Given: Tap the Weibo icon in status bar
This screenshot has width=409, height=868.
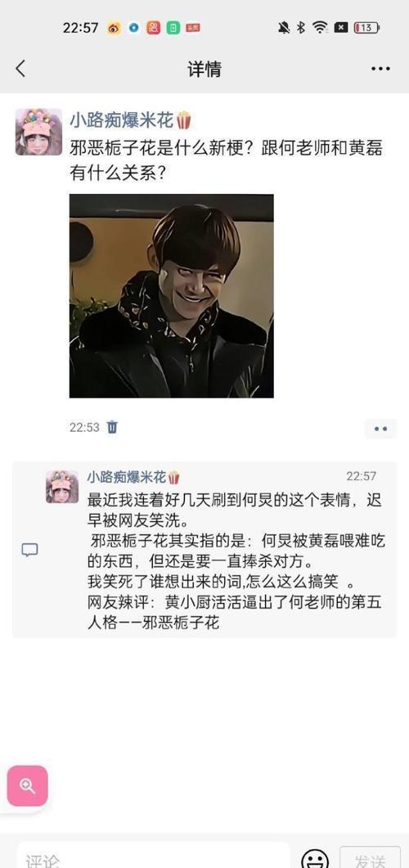Looking at the screenshot, I should (x=114, y=28).
